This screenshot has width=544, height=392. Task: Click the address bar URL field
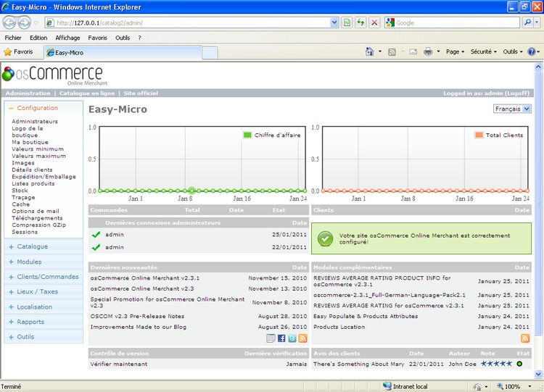point(192,23)
